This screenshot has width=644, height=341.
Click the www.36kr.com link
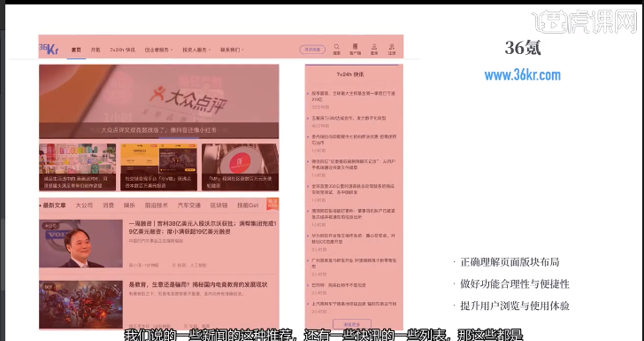click(523, 75)
